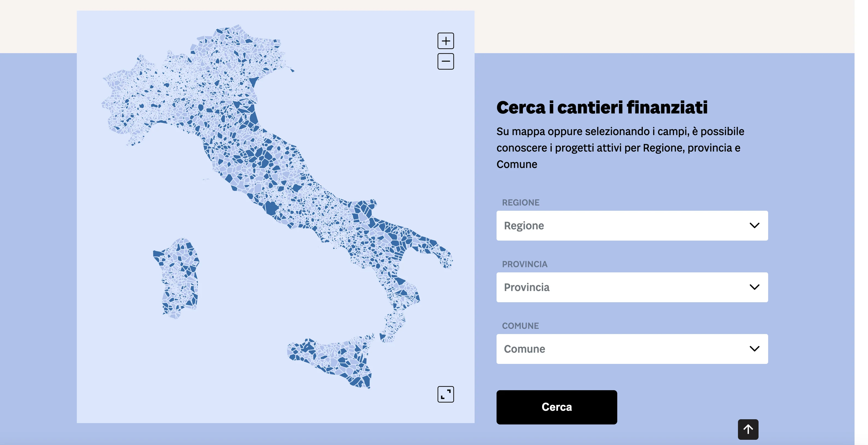Select the Regione field placeholder text
The width and height of the screenshot is (868, 445).
point(524,226)
